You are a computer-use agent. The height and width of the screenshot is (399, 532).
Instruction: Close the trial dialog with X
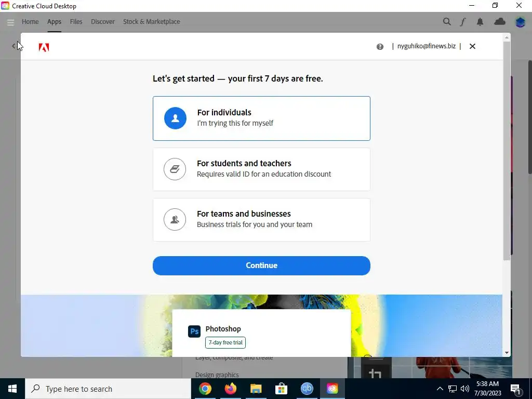click(x=472, y=46)
